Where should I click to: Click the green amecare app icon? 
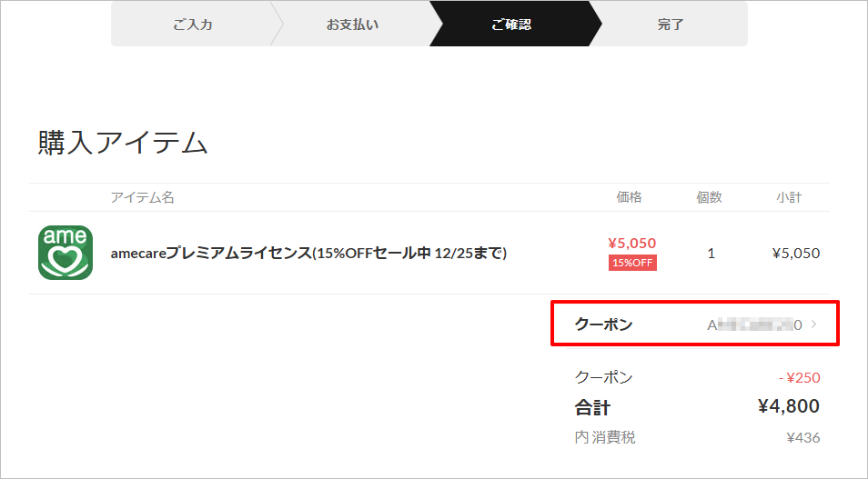tap(66, 253)
